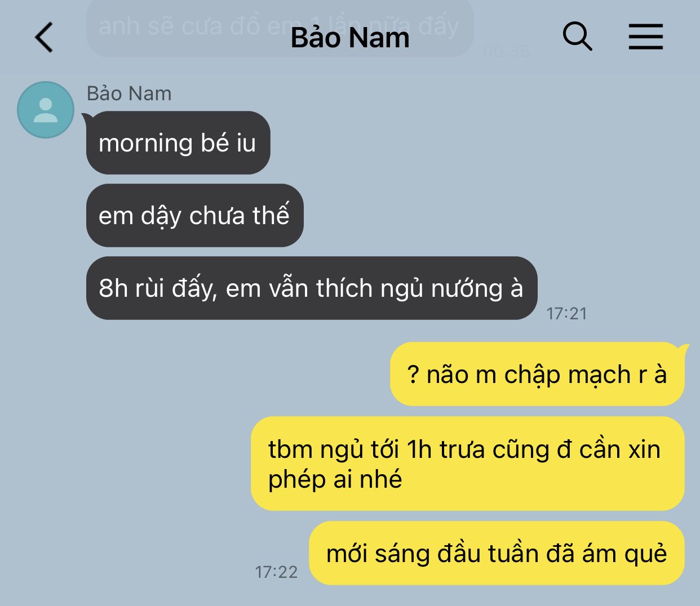The width and height of the screenshot is (700, 606).
Task: Tap the 17:22 timestamp
Action: coord(276,572)
